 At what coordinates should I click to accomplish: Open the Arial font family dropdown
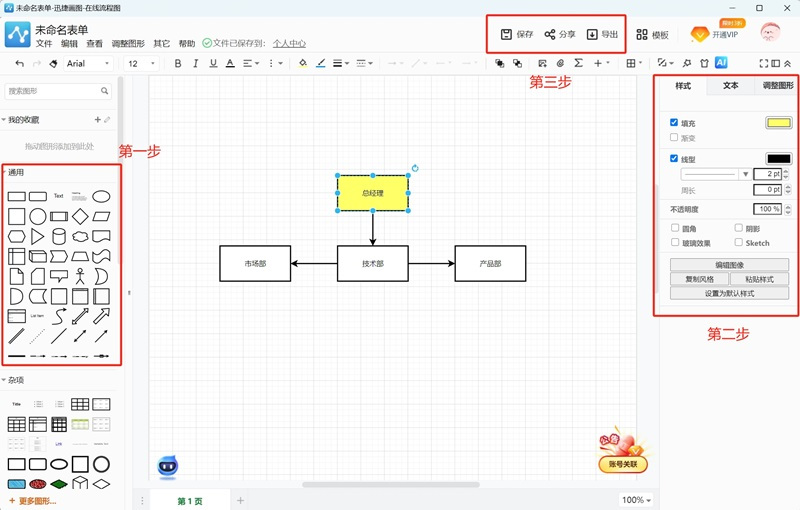tap(88, 63)
